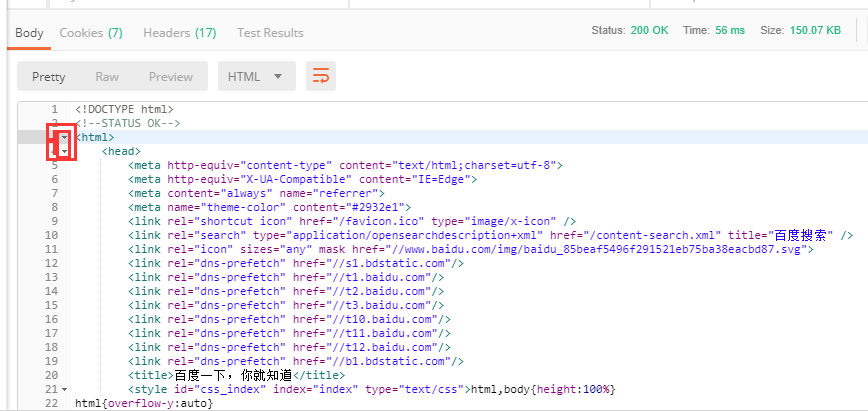Click the X-UA-Compatible meta line
868x411 pixels.
303,179
